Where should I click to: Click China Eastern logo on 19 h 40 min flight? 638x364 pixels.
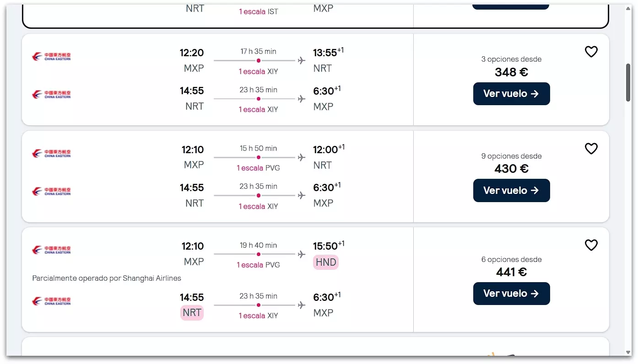[x=51, y=250]
